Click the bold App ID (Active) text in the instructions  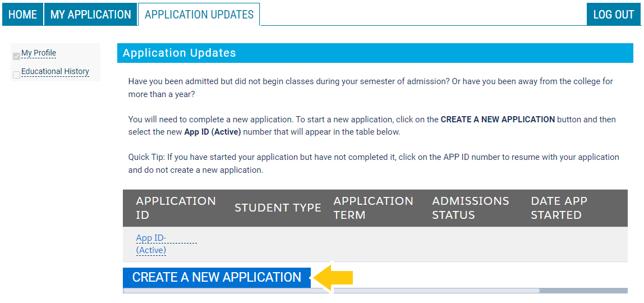(213, 132)
